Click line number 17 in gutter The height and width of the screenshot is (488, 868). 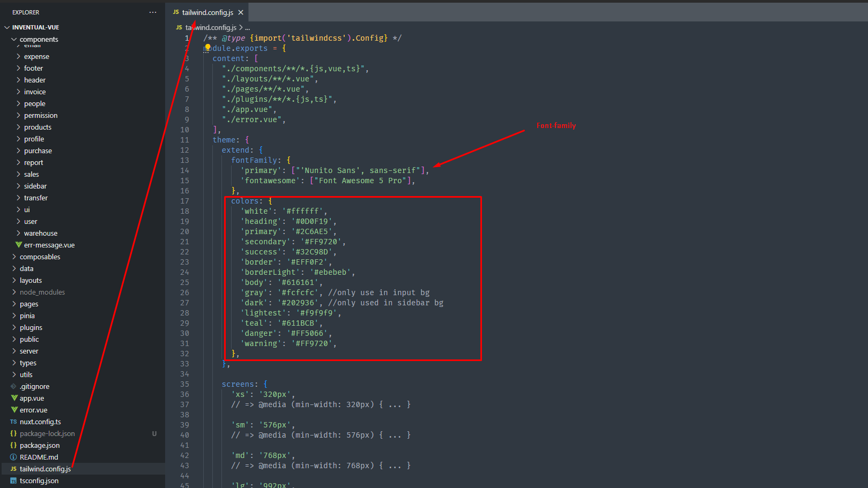coord(184,201)
